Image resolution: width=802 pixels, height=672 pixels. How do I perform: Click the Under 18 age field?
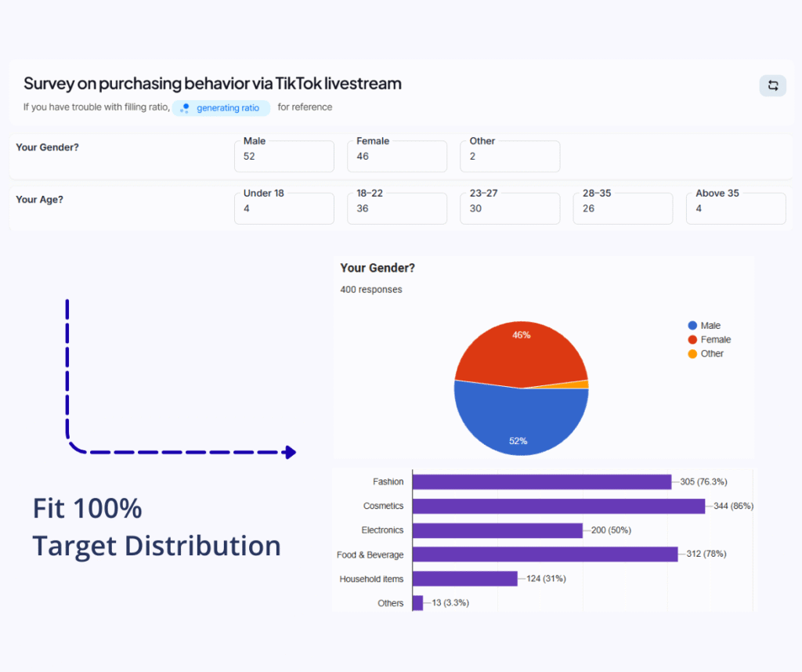284,208
